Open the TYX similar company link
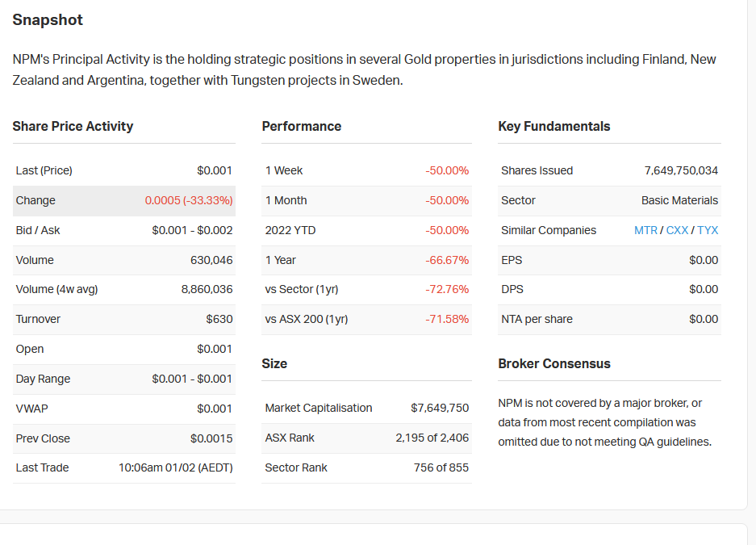 pos(708,230)
